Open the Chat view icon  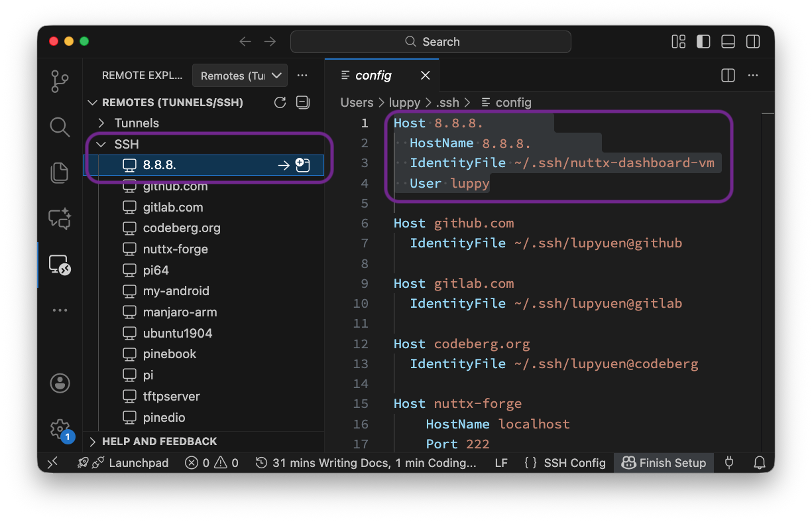coord(60,218)
